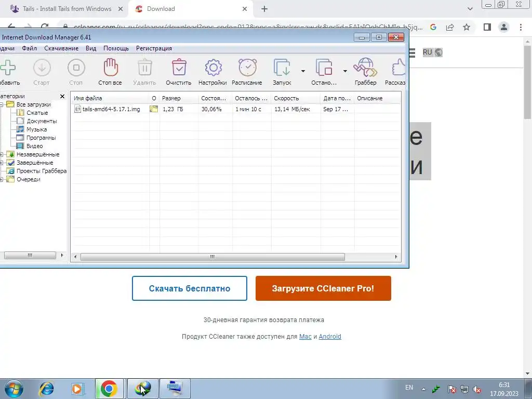Select the Программы category
This screenshot has width=532, height=399.
(41, 138)
